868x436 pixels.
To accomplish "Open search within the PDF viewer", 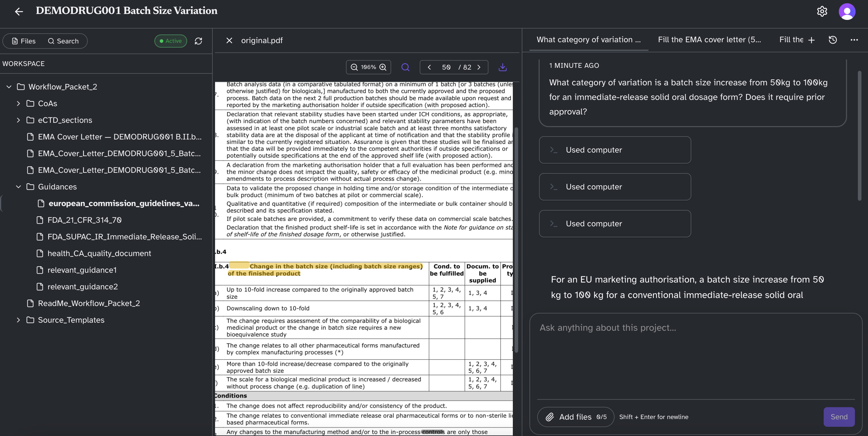I will pos(405,67).
